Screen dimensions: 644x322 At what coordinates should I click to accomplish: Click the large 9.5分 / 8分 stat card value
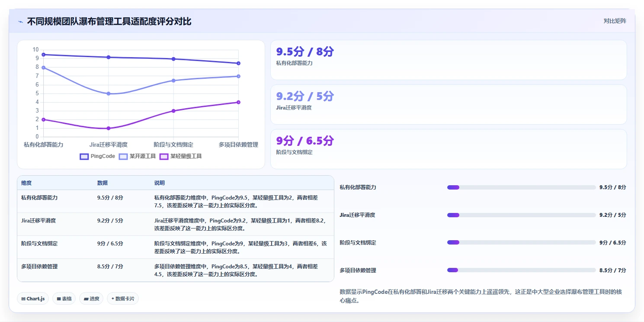coord(305,52)
